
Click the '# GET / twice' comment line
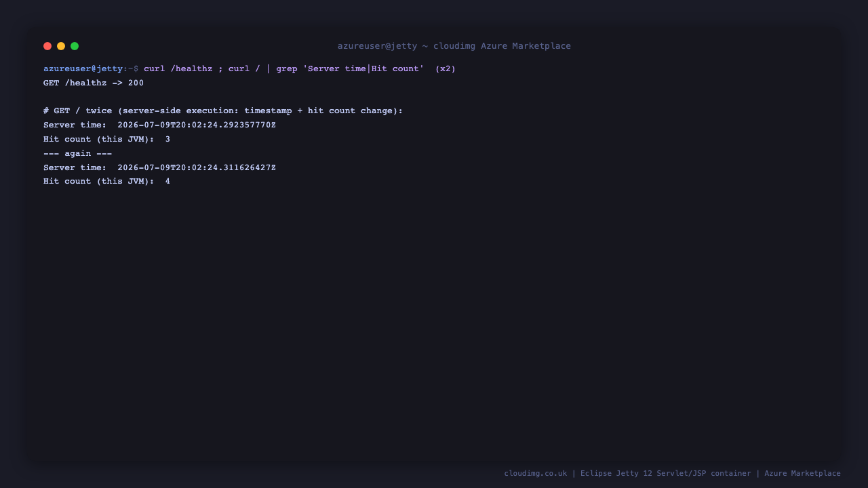pos(223,111)
